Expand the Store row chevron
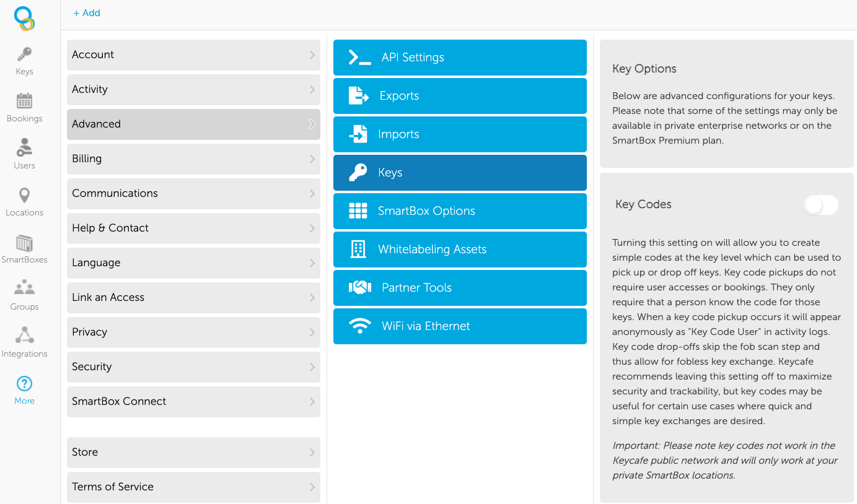The image size is (857, 504). (x=312, y=453)
